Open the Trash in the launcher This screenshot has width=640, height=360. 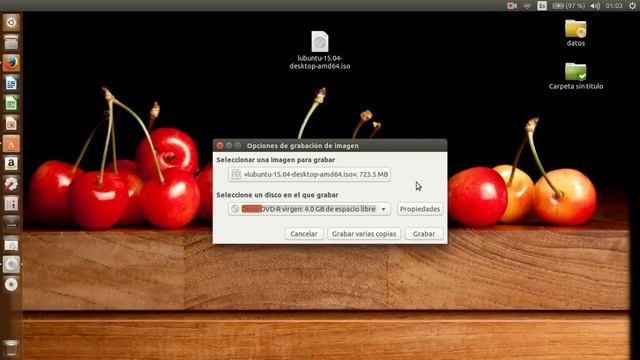[11, 348]
